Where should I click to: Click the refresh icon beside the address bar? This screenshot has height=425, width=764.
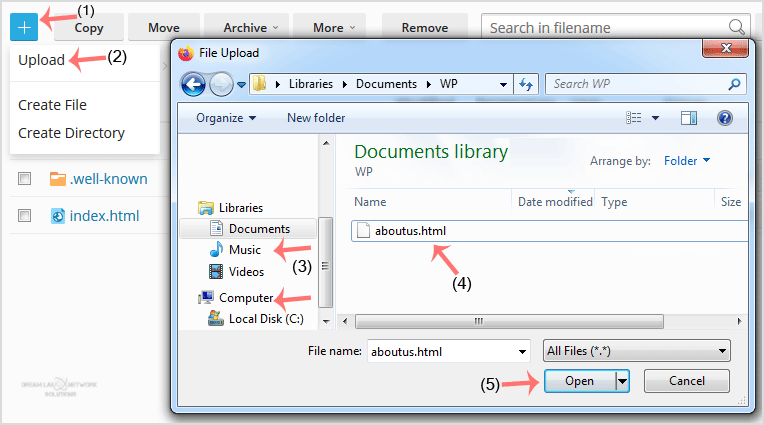point(528,84)
